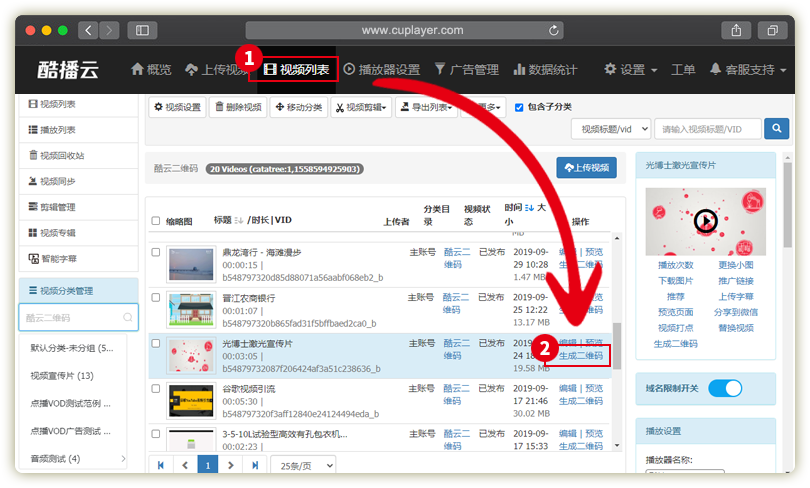Viewport: 810px width, 488px height.
Task: Toggle the 包含子分类 checkbox
Action: point(519,107)
